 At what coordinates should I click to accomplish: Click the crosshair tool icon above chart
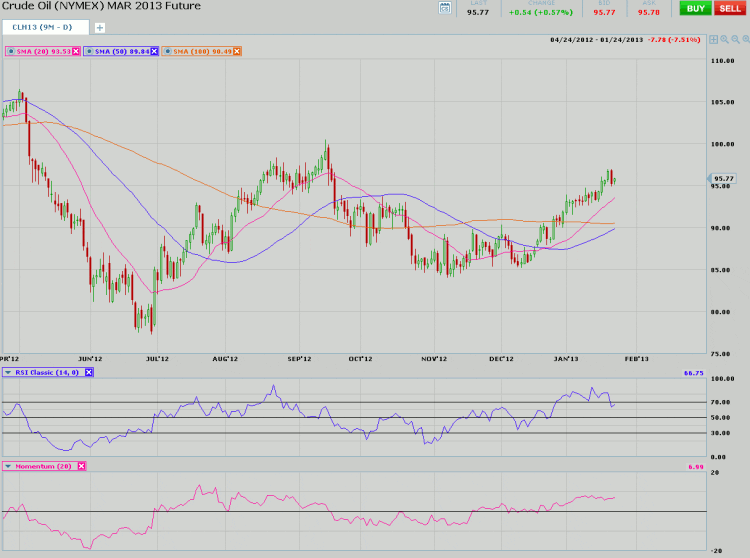[712, 41]
